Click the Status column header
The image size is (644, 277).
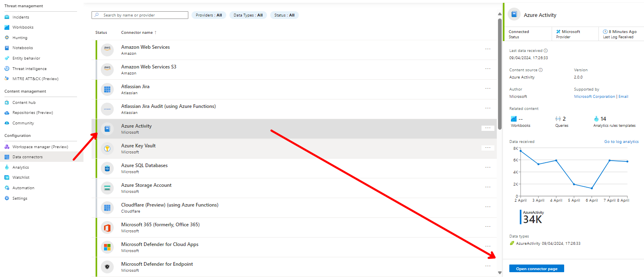(101, 33)
